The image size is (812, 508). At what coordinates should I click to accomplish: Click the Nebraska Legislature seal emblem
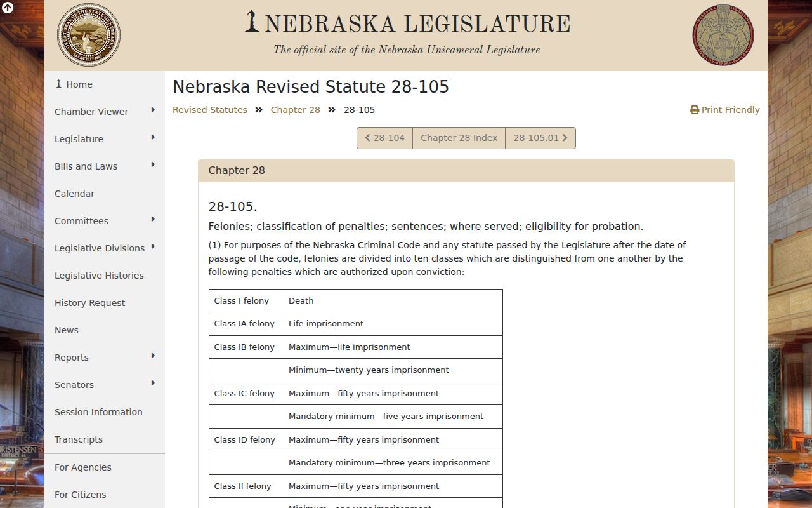tap(723, 36)
